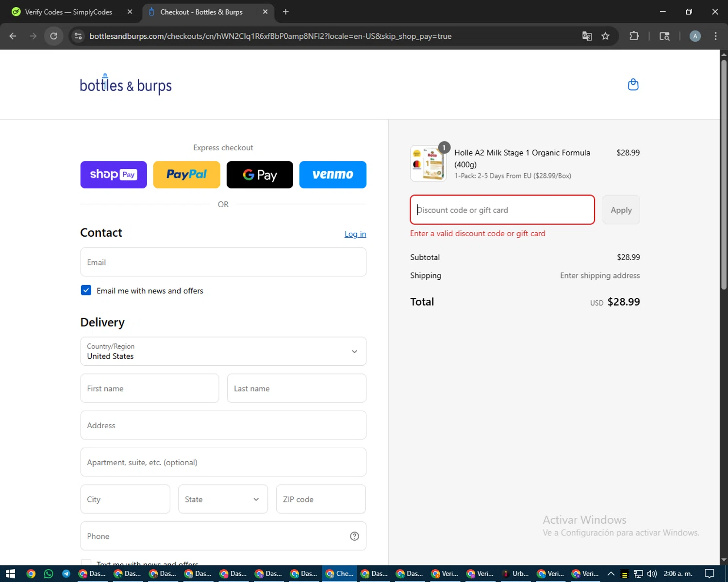Expand the State dropdown
This screenshot has width=728, height=582.
223,499
